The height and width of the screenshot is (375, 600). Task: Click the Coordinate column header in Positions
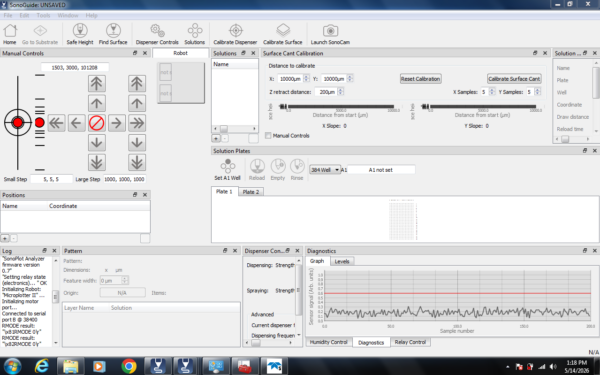tap(99, 206)
